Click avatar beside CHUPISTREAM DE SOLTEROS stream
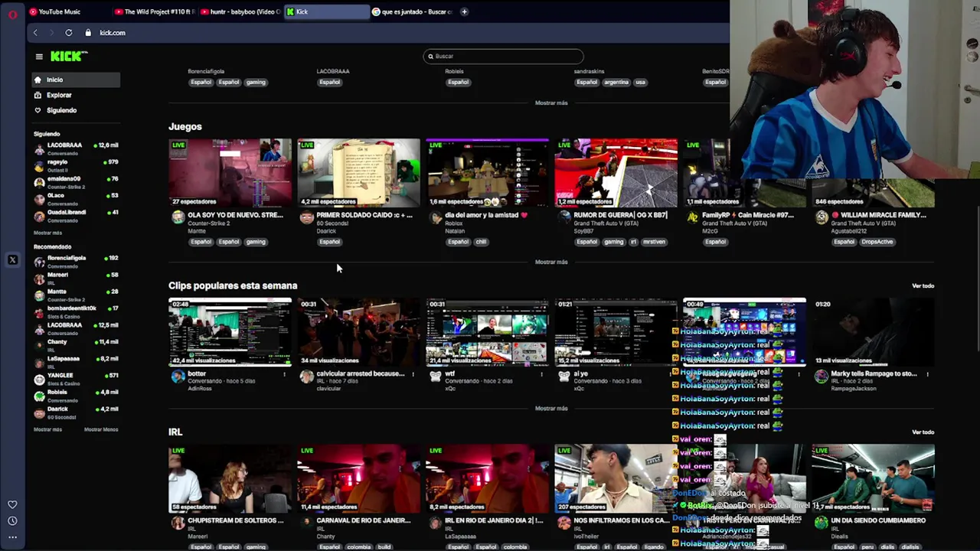 coord(178,523)
